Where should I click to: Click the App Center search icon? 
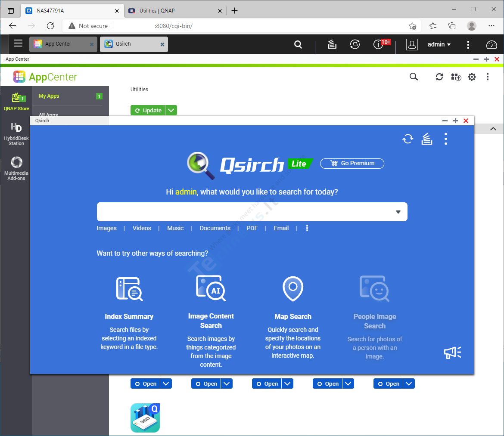pos(414,77)
